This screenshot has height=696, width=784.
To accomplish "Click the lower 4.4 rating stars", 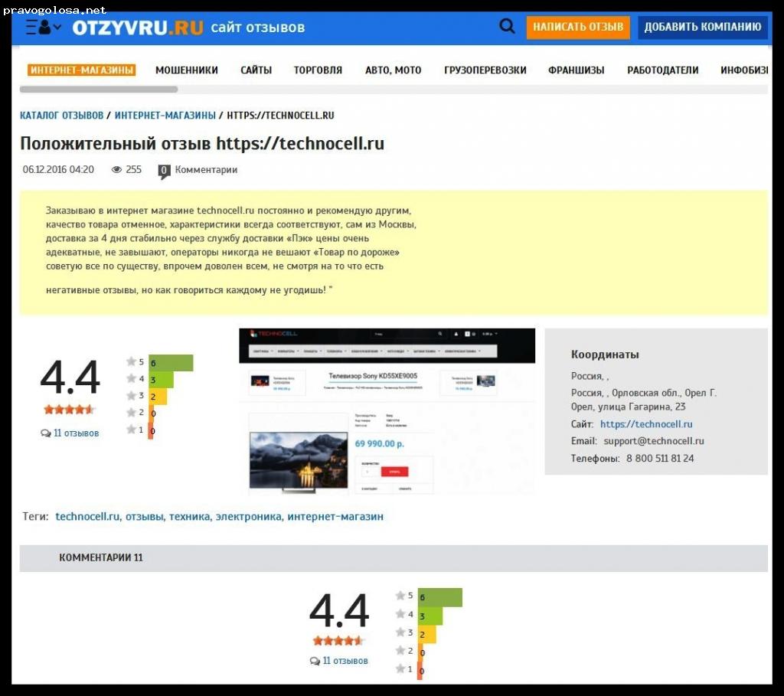I will point(338,640).
